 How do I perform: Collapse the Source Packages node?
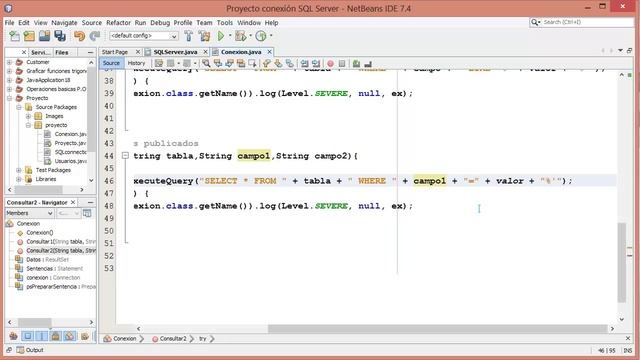19,107
